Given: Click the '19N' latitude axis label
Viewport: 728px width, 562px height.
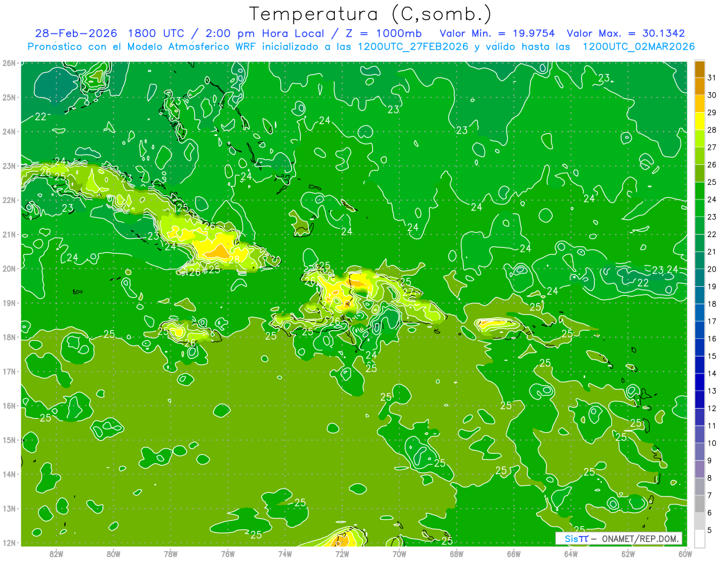Looking at the screenshot, I should pyautogui.click(x=8, y=303).
